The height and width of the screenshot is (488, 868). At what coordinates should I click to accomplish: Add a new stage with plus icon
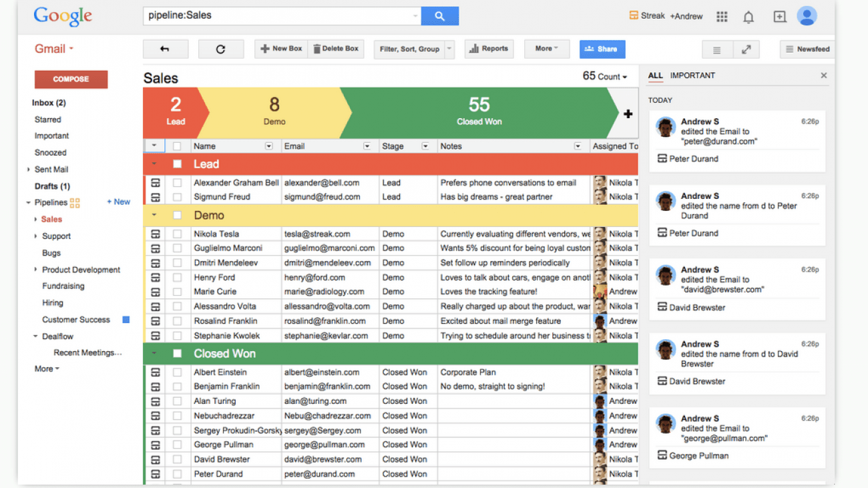click(628, 114)
